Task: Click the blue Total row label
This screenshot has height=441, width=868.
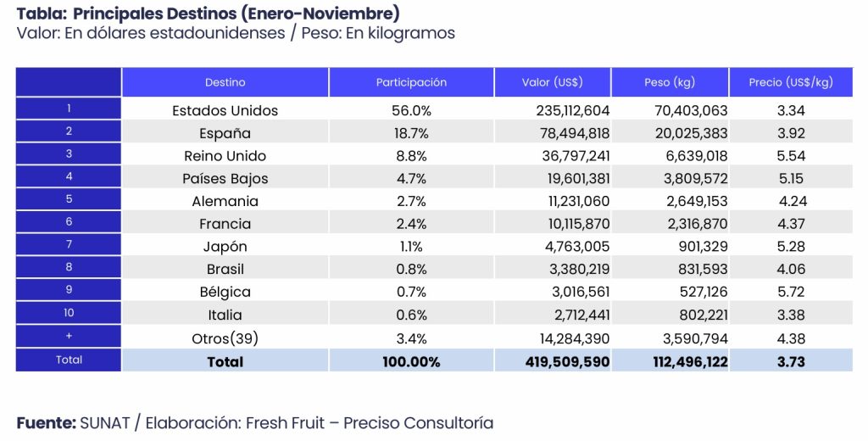Action: point(69,360)
